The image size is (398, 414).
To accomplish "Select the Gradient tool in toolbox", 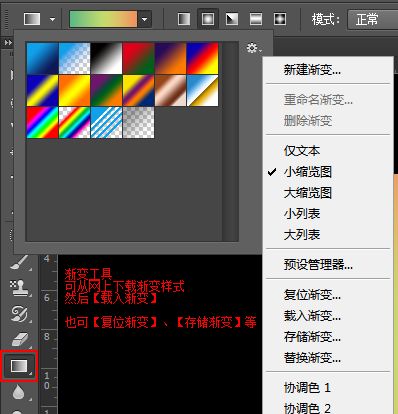I will pyautogui.click(x=19, y=366).
